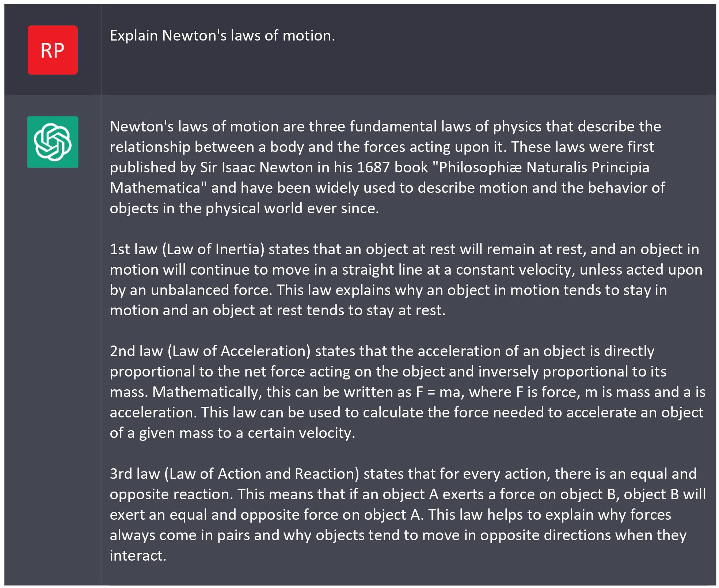The width and height of the screenshot is (719, 588).
Task: Click the red RP user avatar
Action: coord(53,50)
